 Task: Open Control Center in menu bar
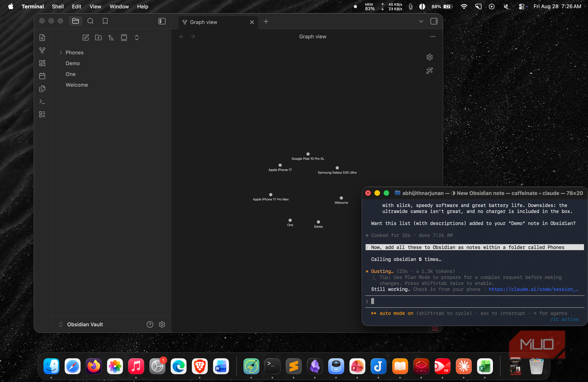coord(521,6)
